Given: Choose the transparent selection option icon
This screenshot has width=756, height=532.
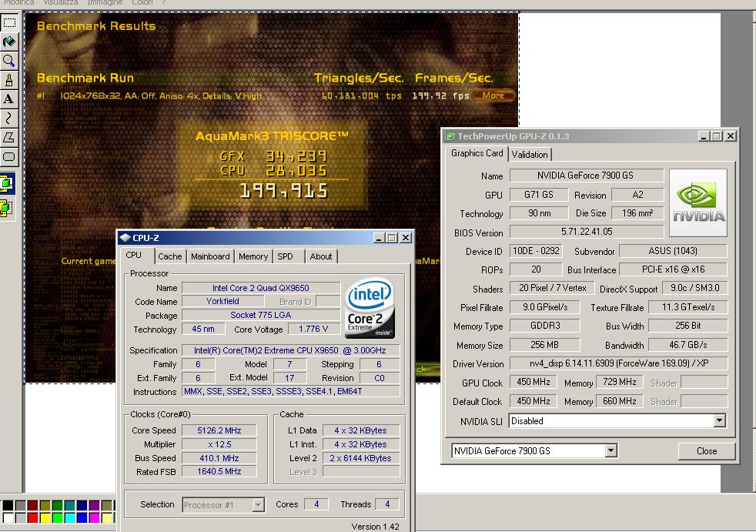Looking at the screenshot, I should (7, 208).
